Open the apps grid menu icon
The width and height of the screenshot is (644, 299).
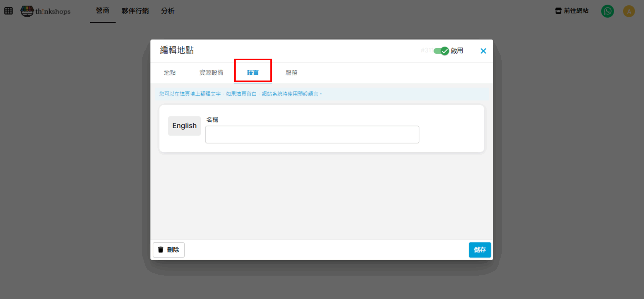[8, 11]
